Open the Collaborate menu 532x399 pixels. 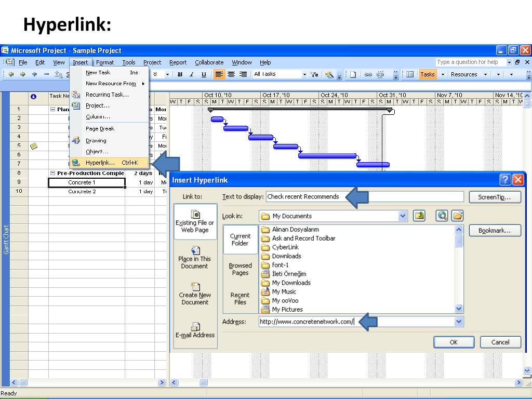click(x=209, y=62)
